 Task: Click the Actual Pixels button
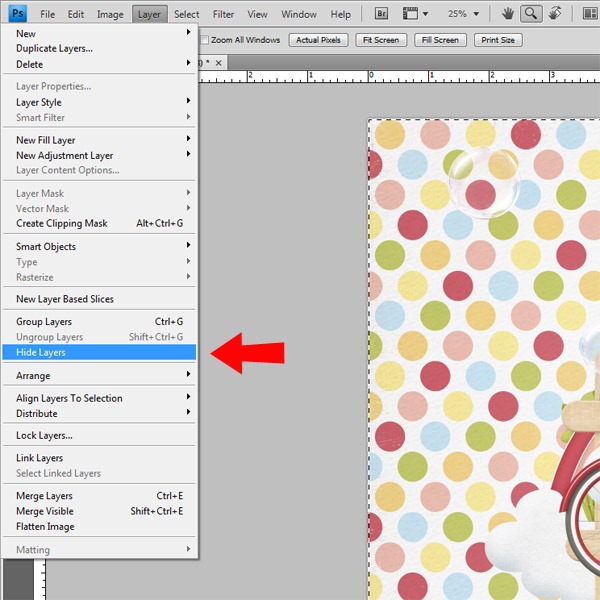(318, 40)
